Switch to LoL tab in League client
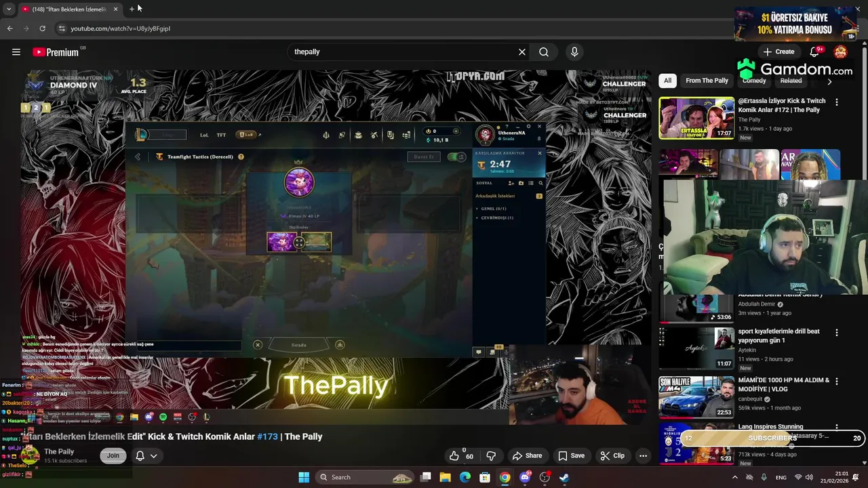868x488 pixels. [x=204, y=135]
